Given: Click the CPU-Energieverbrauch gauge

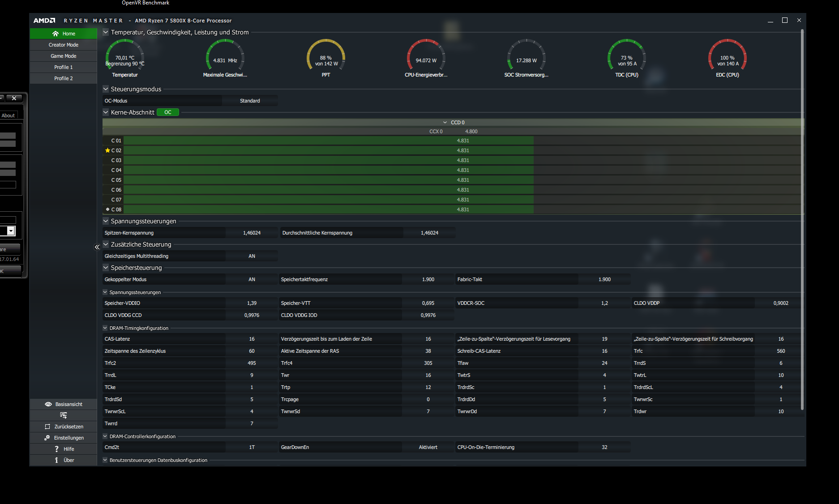Looking at the screenshot, I should [426, 57].
